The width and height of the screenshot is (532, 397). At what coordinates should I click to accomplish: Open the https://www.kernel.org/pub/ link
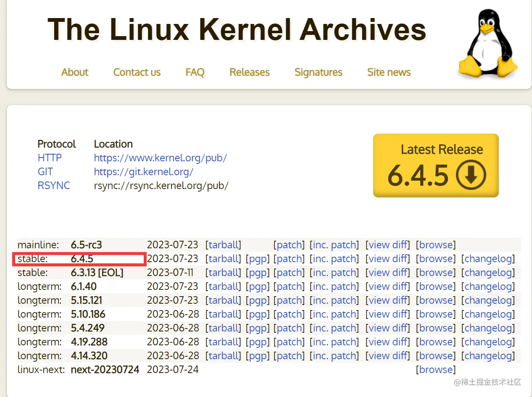pyautogui.click(x=161, y=158)
